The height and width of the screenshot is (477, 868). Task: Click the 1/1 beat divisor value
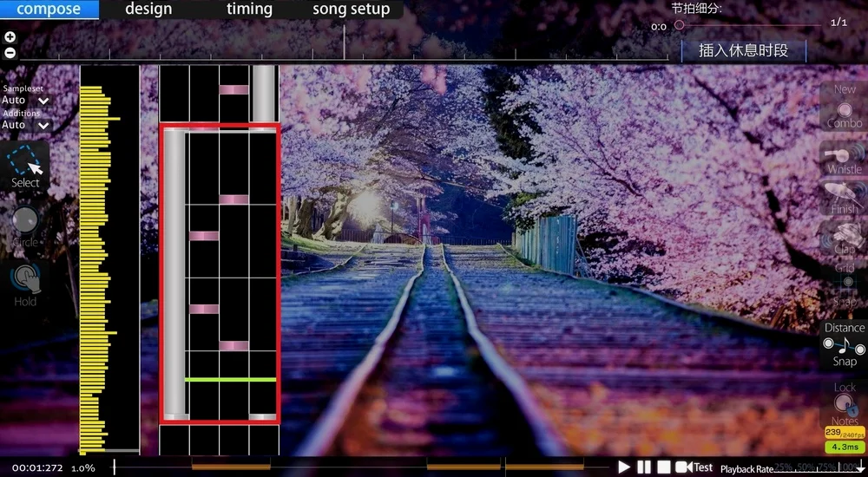tap(838, 23)
